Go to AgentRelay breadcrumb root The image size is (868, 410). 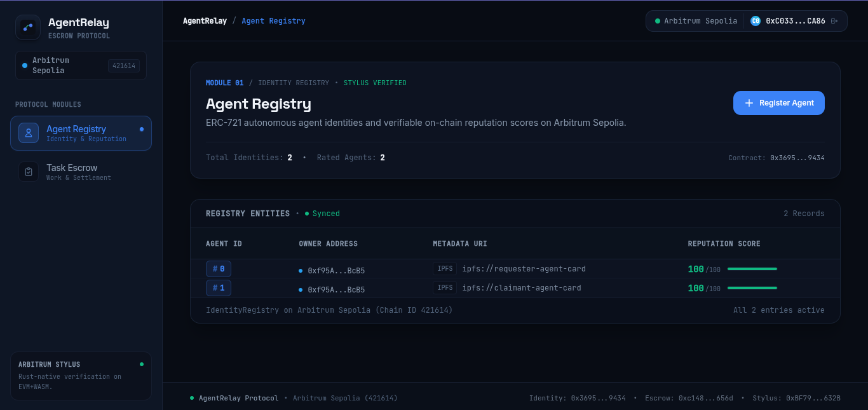click(205, 21)
